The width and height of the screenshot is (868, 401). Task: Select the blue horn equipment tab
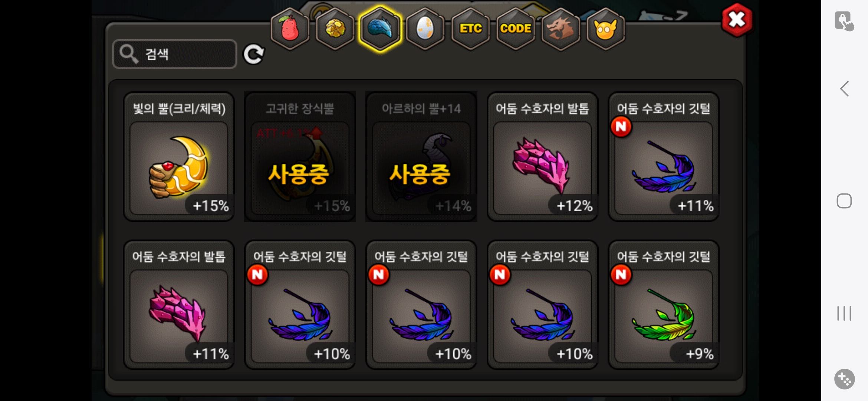[381, 29]
